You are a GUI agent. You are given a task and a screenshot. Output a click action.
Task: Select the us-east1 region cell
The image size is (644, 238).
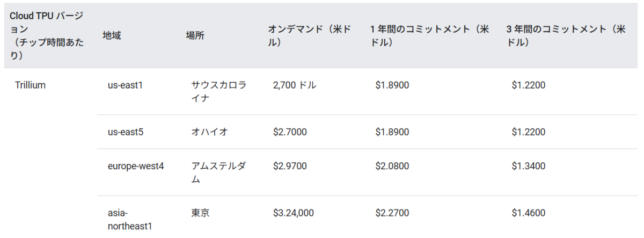pyautogui.click(x=125, y=85)
